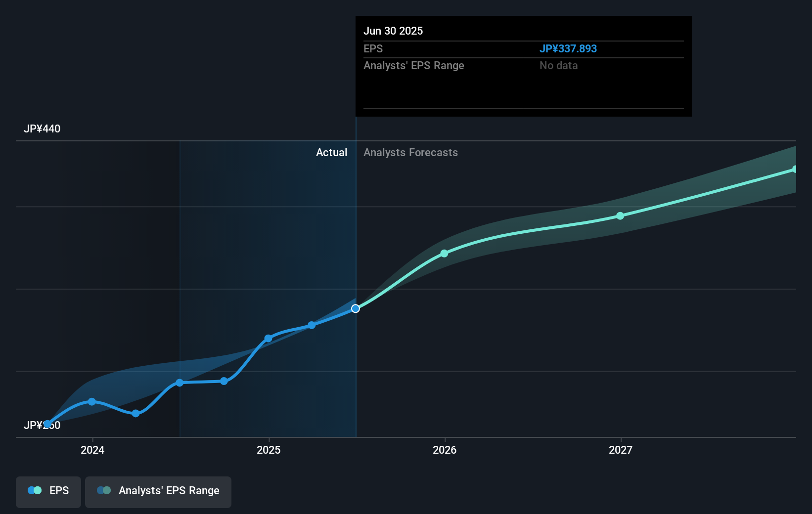The width and height of the screenshot is (812, 514).
Task: Click the Analysts' EPS Range legend dot
Action: (104, 490)
